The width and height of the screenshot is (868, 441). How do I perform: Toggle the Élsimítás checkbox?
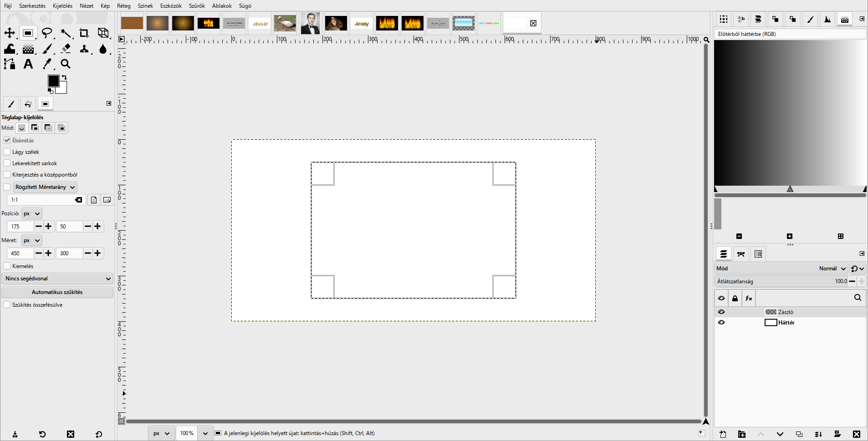click(7, 140)
